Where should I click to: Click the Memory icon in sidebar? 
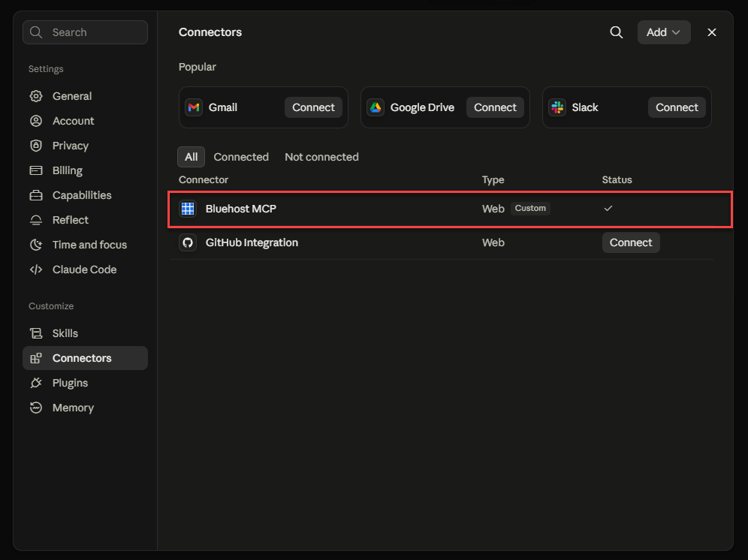(x=36, y=408)
